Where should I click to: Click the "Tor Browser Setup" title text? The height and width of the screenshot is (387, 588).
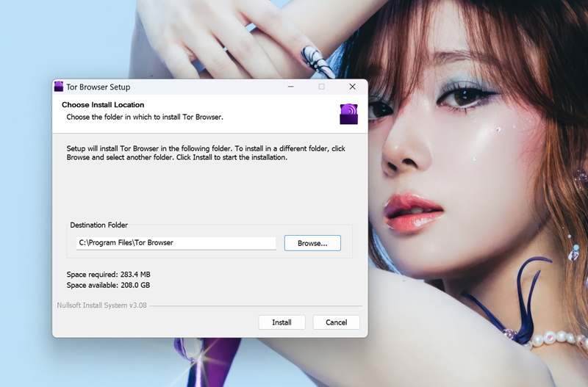pyautogui.click(x=98, y=87)
